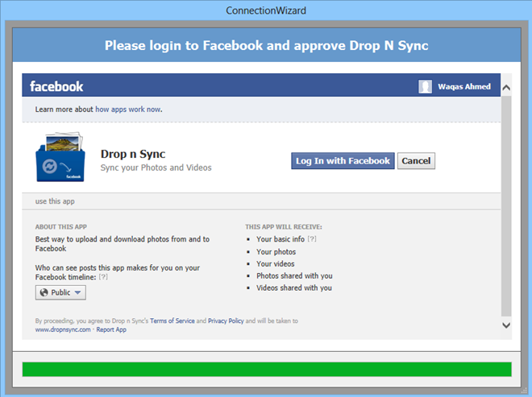Open the how apps work now link
Viewport: 532px width, 397px height.
[x=129, y=110]
